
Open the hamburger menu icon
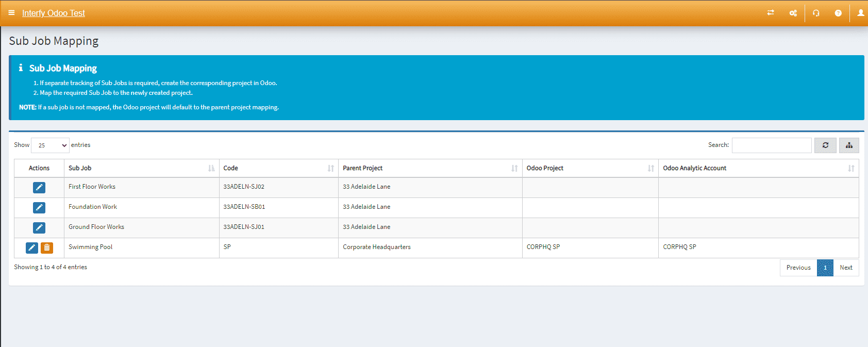tap(11, 13)
